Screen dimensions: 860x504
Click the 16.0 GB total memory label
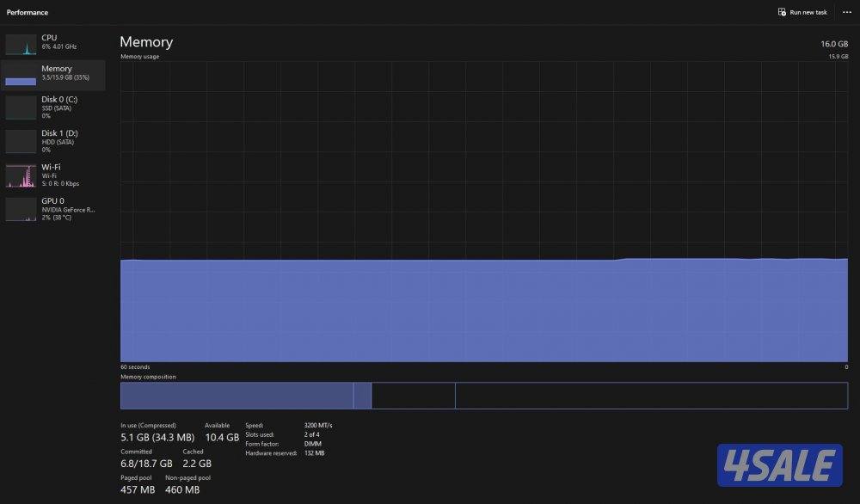click(834, 43)
